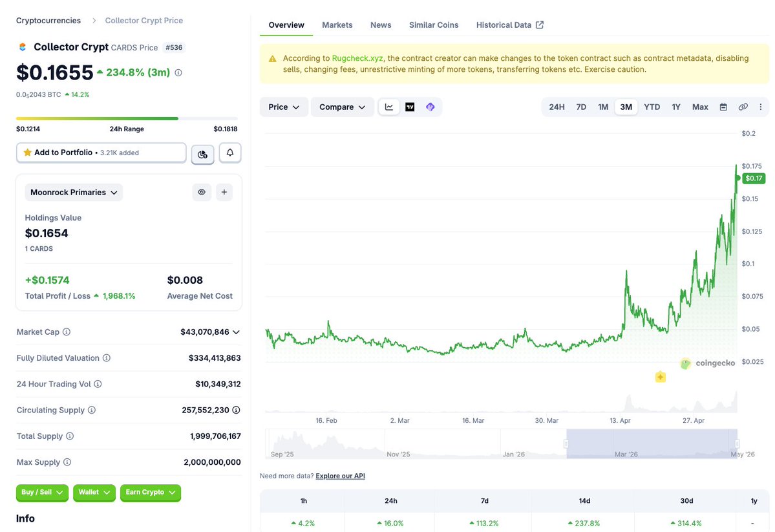This screenshot has width=775, height=532.
Task: Open the portfolio pie chart icon button
Action: [x=203, y=154]
